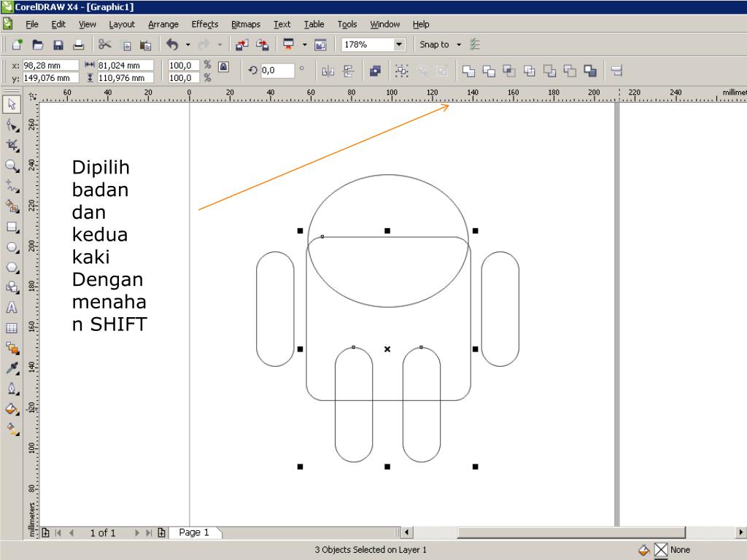Select the Basic Shapes tool
Image resolution: width=747 pixels, height=560 pixels.
point(12,287)
